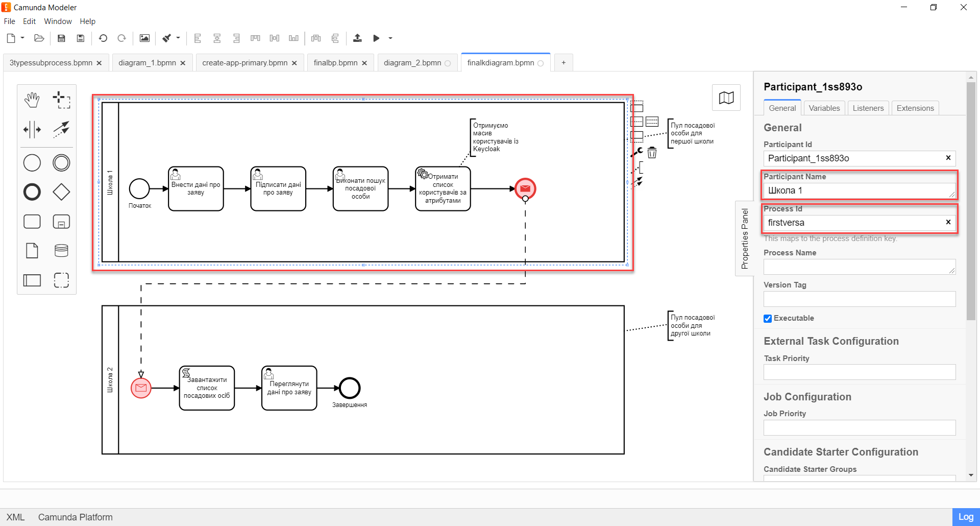
Task: Align selected elements to horizontal center
Action: tap(217, 38)
